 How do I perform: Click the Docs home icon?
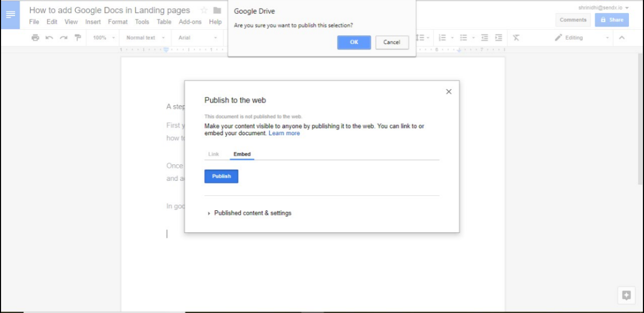tap(10, 14)
